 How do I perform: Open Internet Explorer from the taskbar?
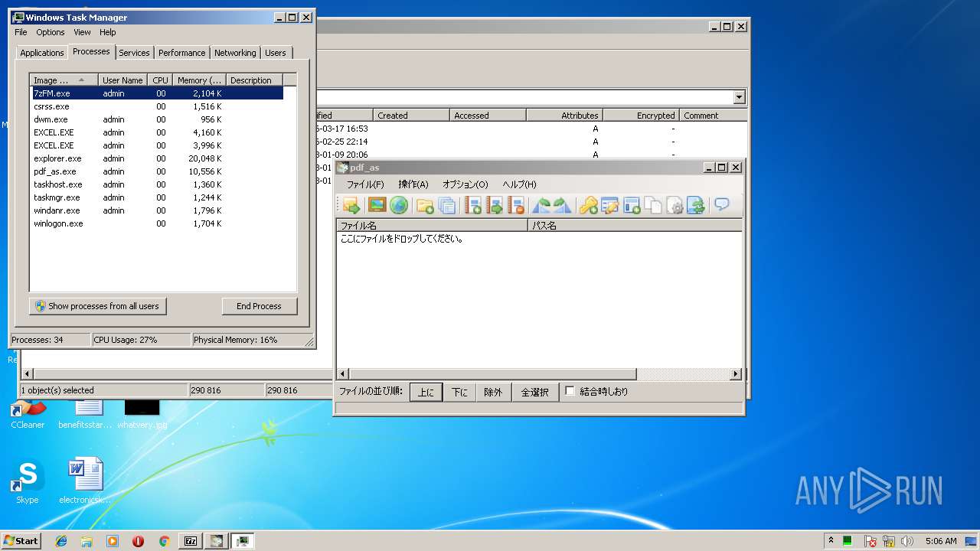tap(61, 541)
